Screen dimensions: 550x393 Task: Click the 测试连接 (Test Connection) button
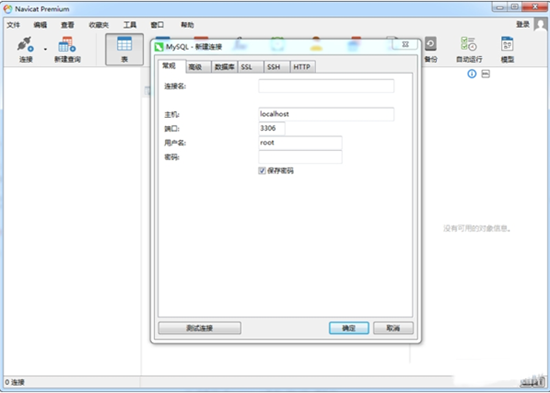click(x=200, y=328)
